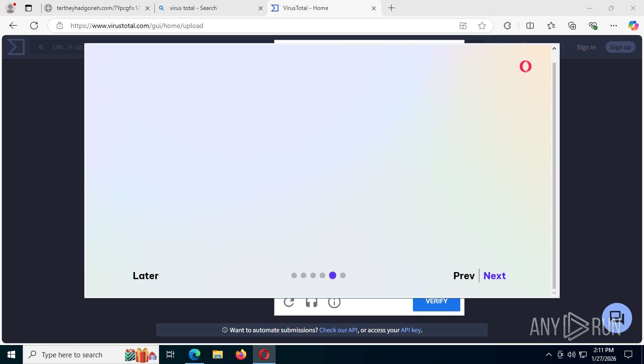The height and width of the screenshot is (364, 644).
Task: Click the taskbar search box
Action: pos(92,355)
